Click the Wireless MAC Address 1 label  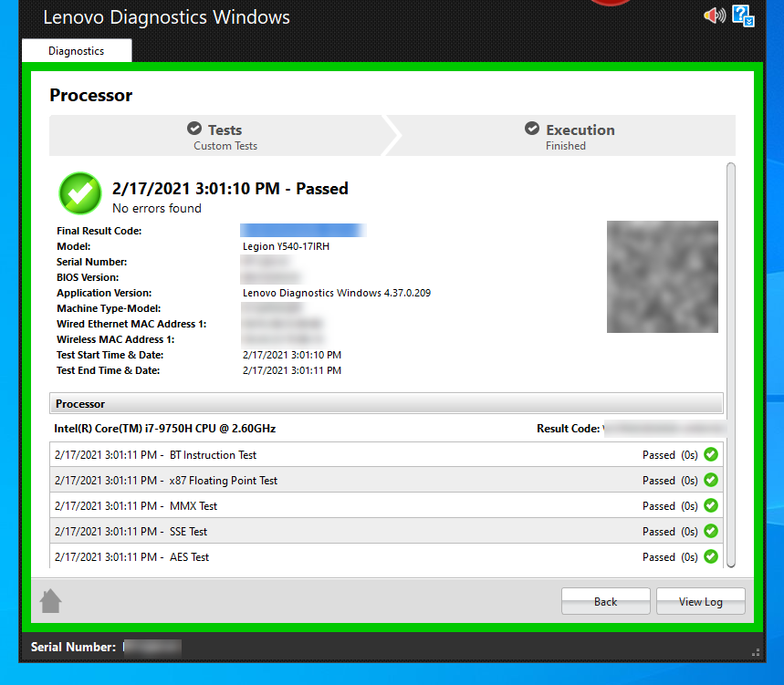click(x=116, y=339)
